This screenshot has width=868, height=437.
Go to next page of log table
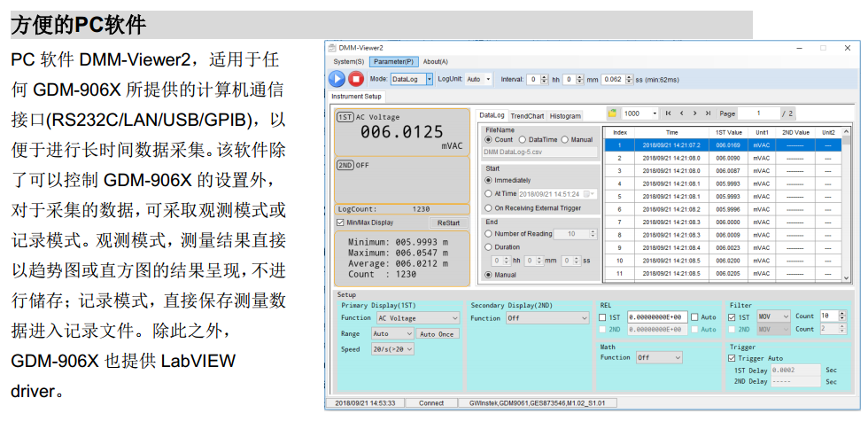694,113
